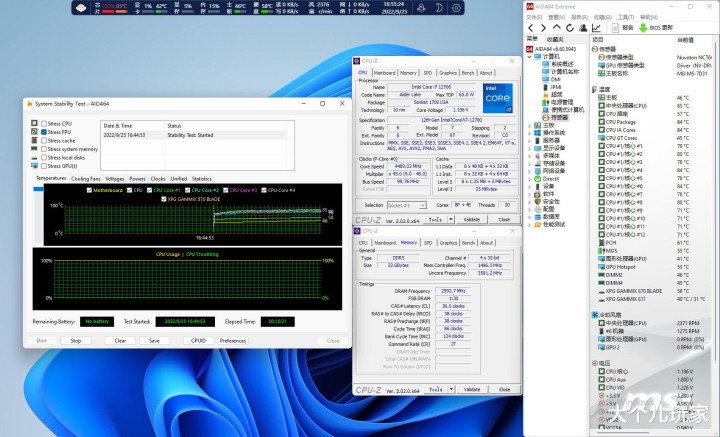Go forward in AIDA64 Extreme toolbar
720x437 pixels.
pyautogui.click(x=543, y=28)
